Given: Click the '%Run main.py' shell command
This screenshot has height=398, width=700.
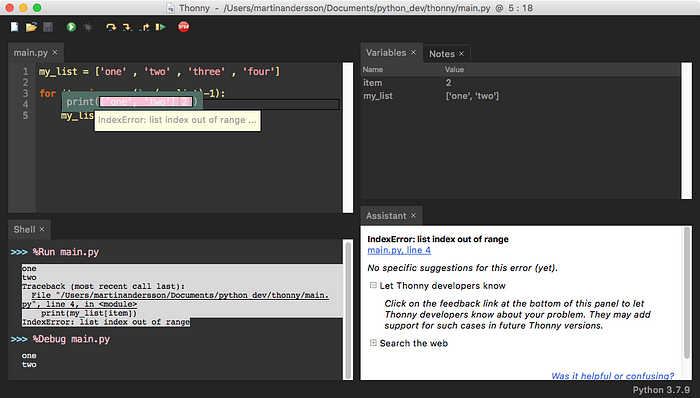Looking at the screenshot, I should click(x=66, y=252).
